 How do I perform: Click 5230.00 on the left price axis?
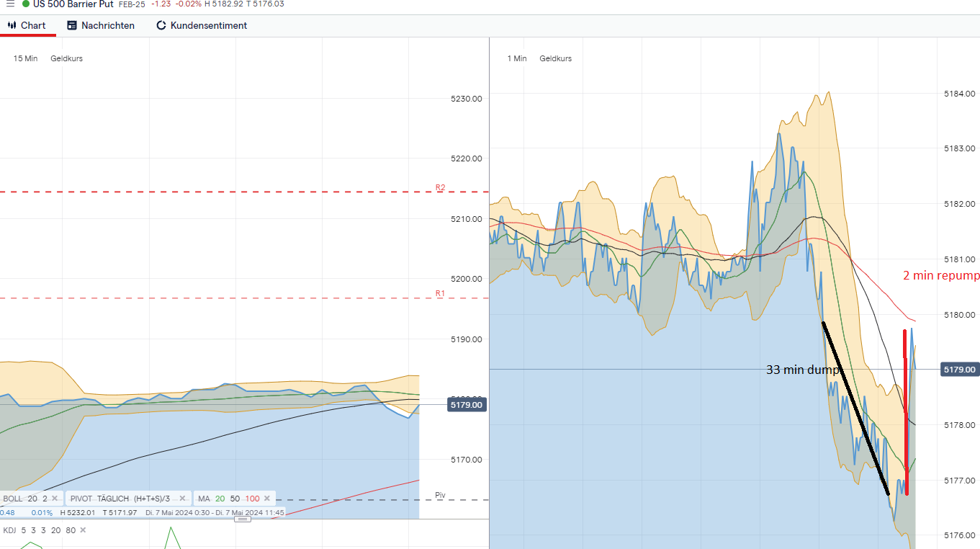pos(467,99)
